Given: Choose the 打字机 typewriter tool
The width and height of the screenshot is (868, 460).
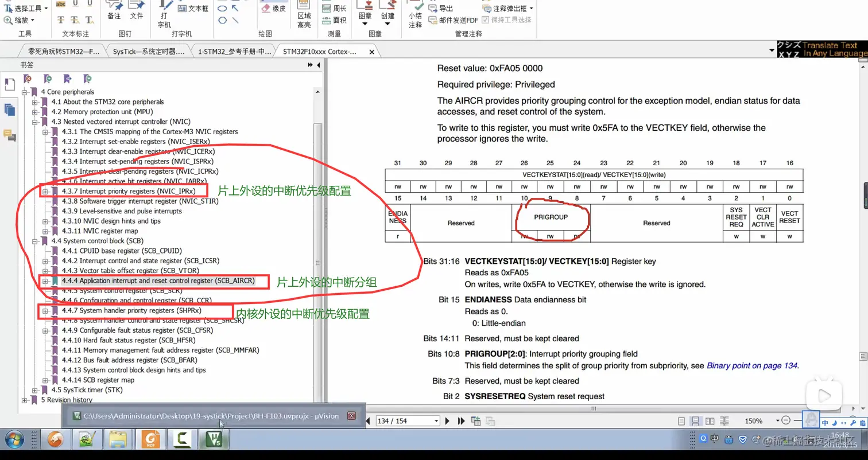Looking at the screenshot, I should coord(164,15).
